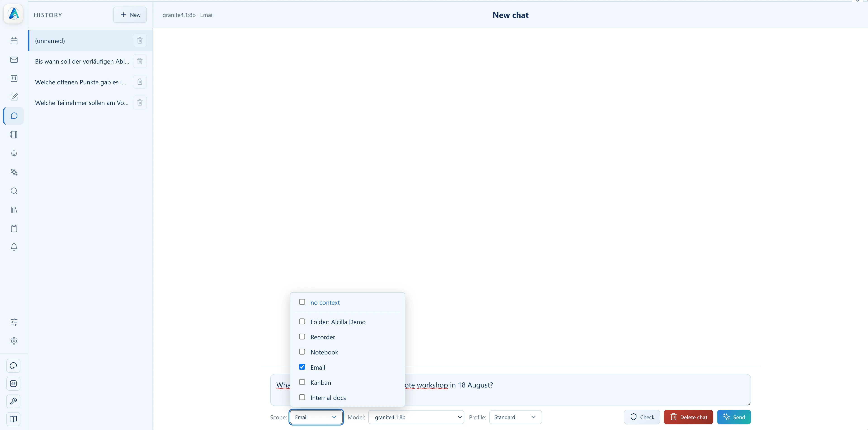The height and width of the screenshot is (430, 868).
Task: Click the Check button
Action: pos(642,417)
